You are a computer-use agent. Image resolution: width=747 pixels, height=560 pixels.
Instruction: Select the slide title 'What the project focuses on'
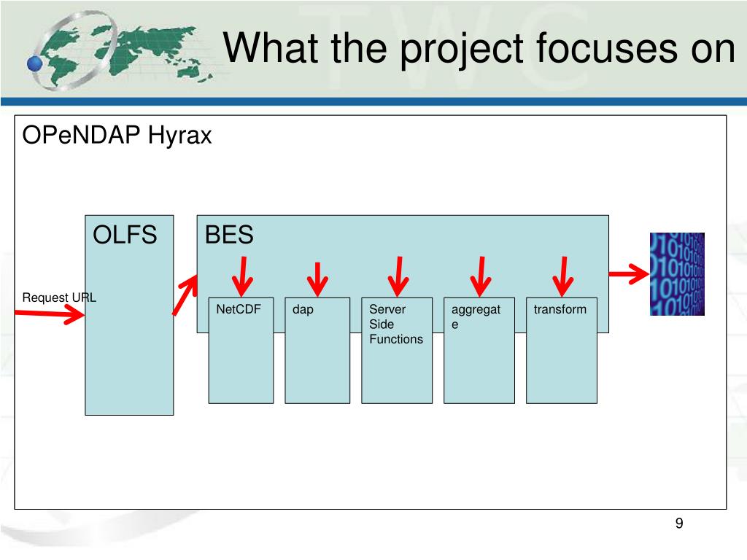click(479, 47)
